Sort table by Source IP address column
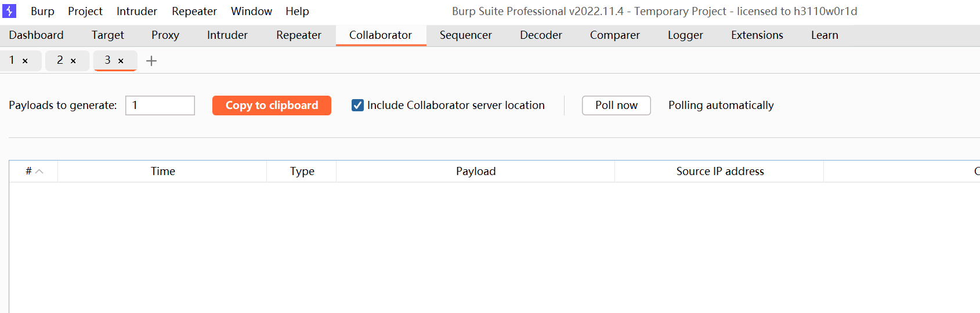Viewport: 980px width, 313px height. point(719,172)
